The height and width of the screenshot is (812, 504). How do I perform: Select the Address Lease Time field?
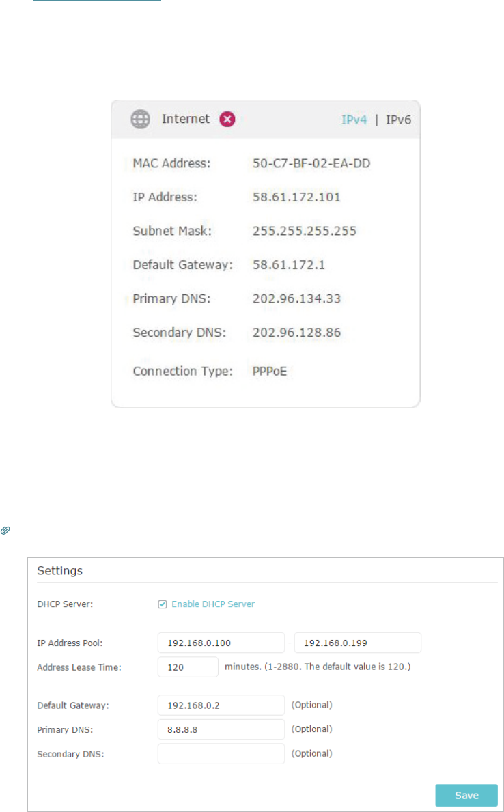click(x=188, y=667)
